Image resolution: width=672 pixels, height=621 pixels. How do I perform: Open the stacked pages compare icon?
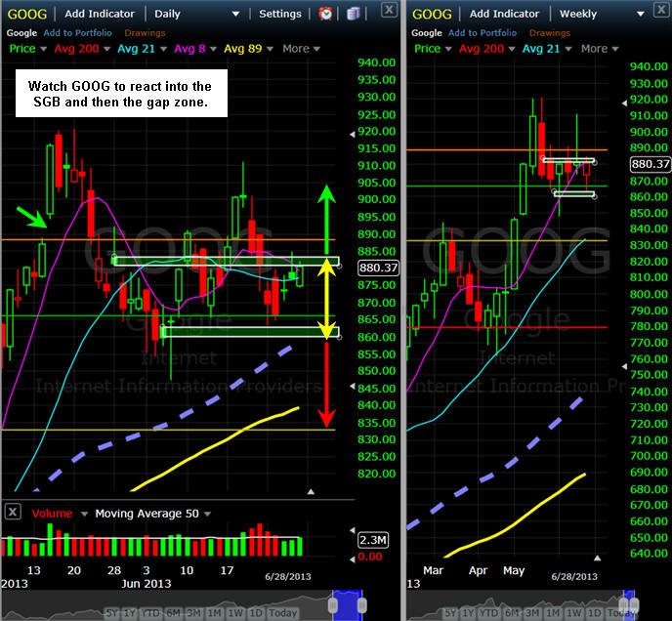click(x=353, y=14)
